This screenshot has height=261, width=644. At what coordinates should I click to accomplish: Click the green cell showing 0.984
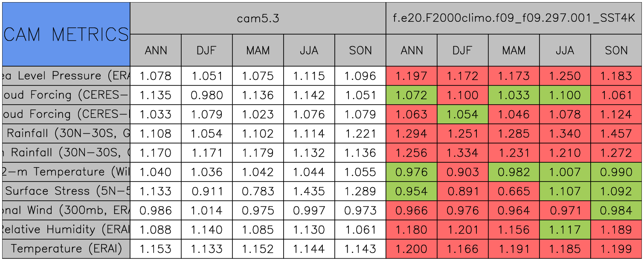pos(616,211)
